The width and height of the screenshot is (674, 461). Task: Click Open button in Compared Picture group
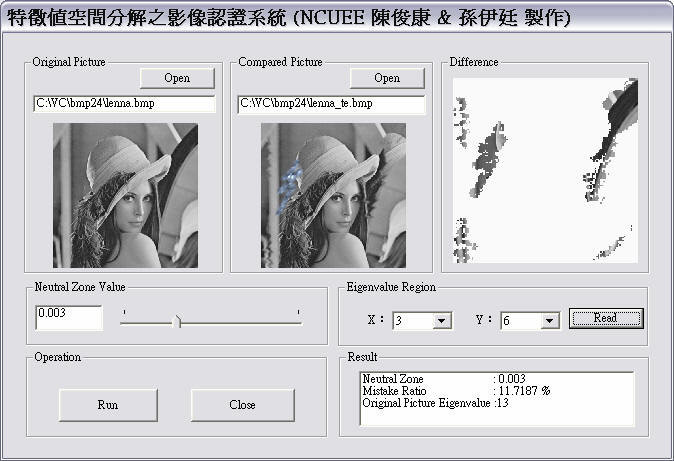(387, 78)
